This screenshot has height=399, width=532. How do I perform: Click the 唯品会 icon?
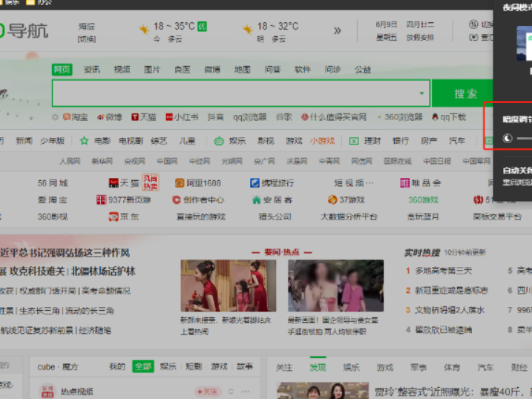pos(405,183)
